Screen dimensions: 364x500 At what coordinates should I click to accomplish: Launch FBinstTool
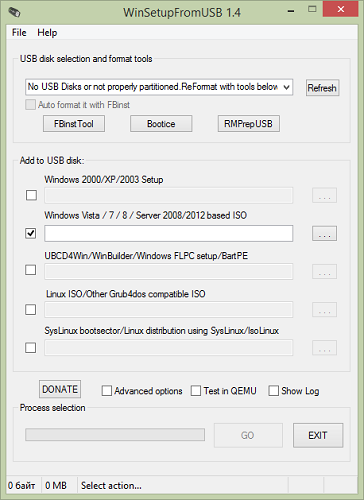pos(74,124)
